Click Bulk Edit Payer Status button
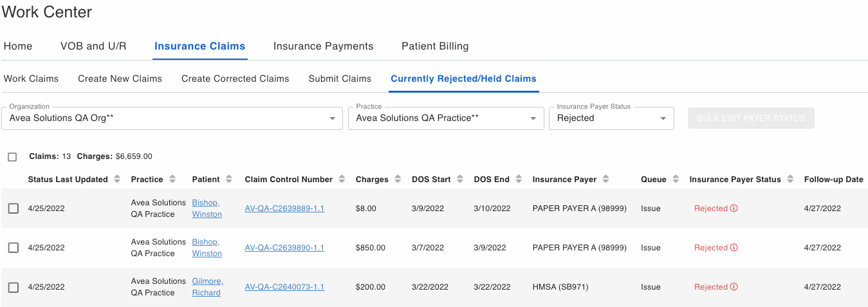Screen dimensions: 868x307 coord(751,118)
